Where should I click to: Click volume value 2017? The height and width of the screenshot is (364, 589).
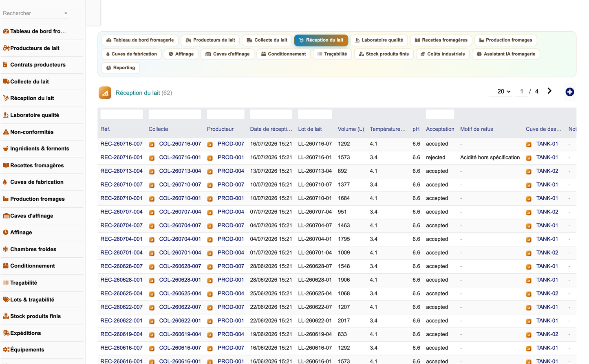click(344, 320)
